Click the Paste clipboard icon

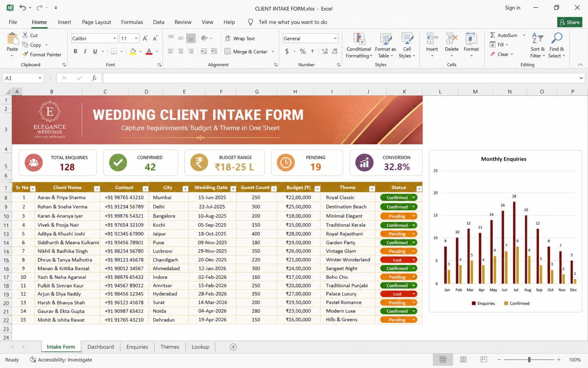pos(12,39)
